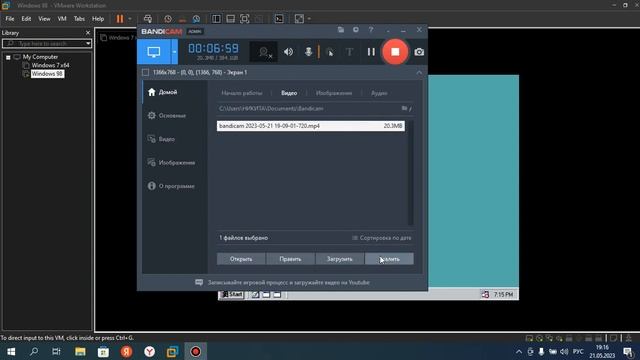Toggle the webcam overlay icon in Bandicam
Image resolution: width=640 pixels, height=360 pixels.
264,52
